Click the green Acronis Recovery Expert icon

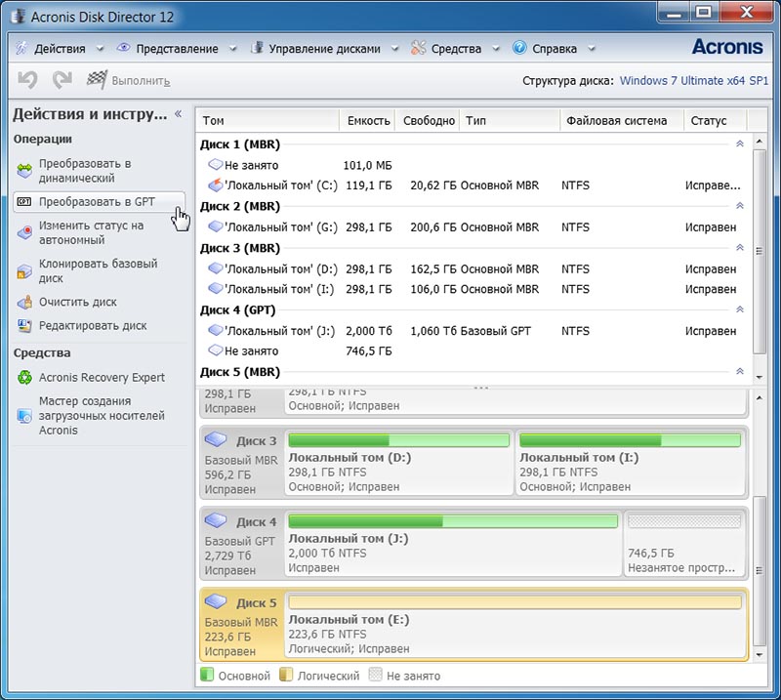(x=24, y=377)
